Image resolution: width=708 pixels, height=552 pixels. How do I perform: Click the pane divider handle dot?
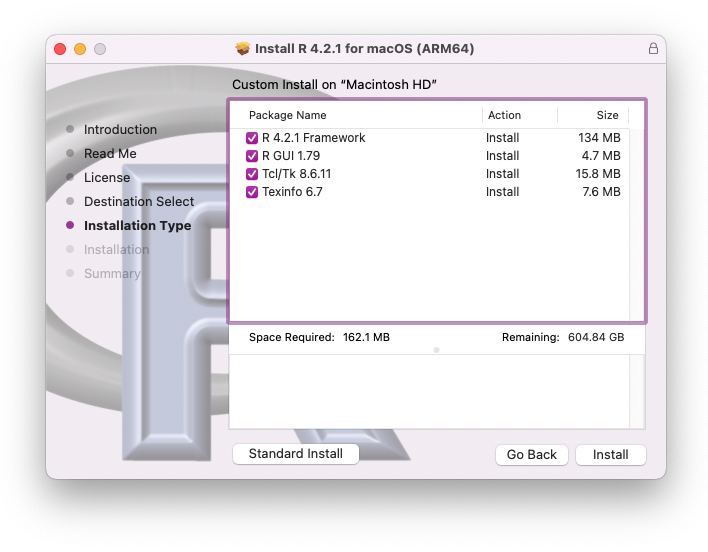click(x=436, y=350)
